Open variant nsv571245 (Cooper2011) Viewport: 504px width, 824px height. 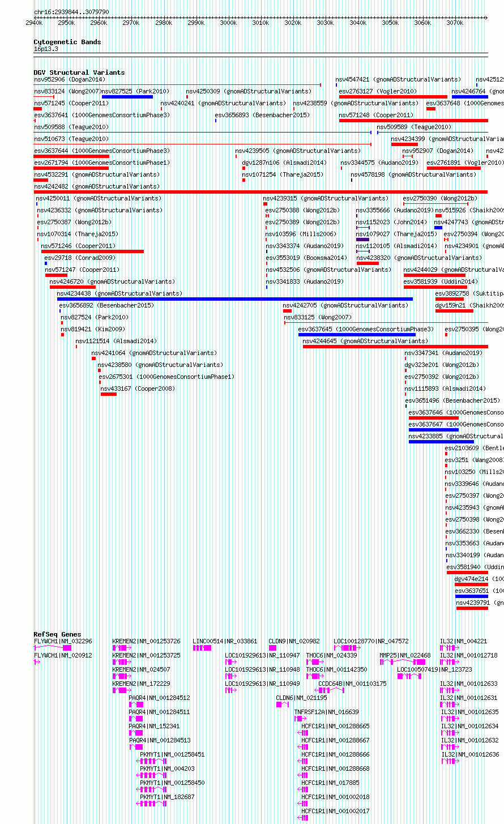click(x=71, y=103)
